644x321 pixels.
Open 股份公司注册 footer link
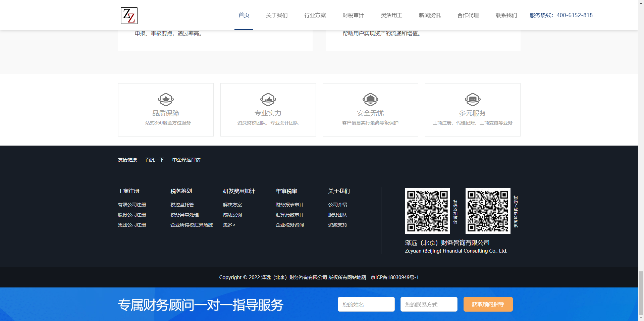[132, 215]
